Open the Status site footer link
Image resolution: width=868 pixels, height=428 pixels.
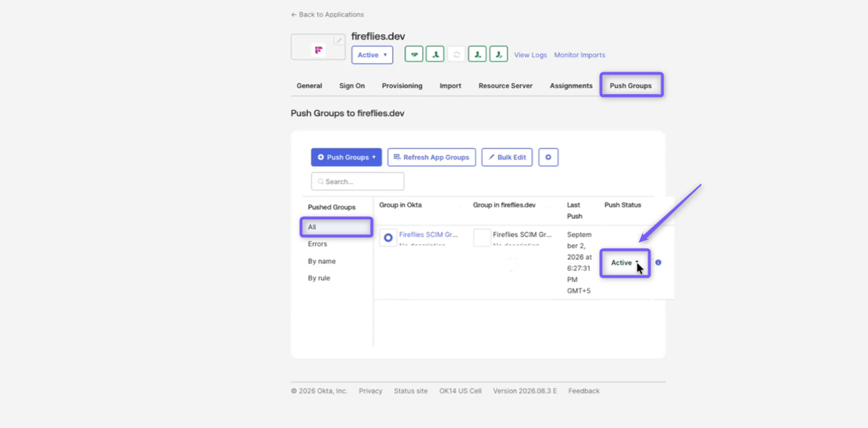pos(411,391)
